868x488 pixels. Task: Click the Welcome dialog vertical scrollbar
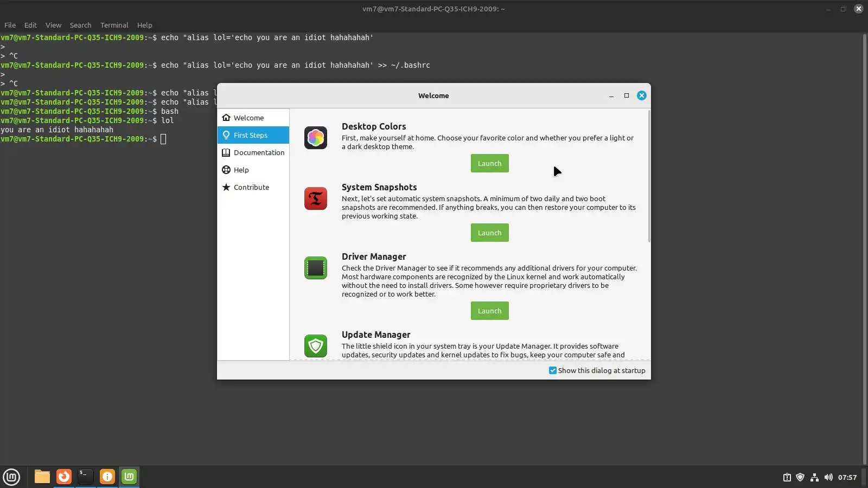pos(649,176)
